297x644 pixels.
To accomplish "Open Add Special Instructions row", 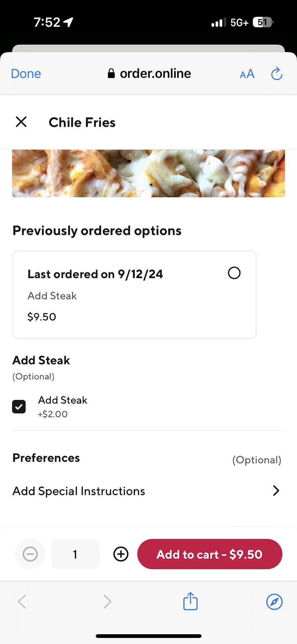I will [x=79, y=491].
